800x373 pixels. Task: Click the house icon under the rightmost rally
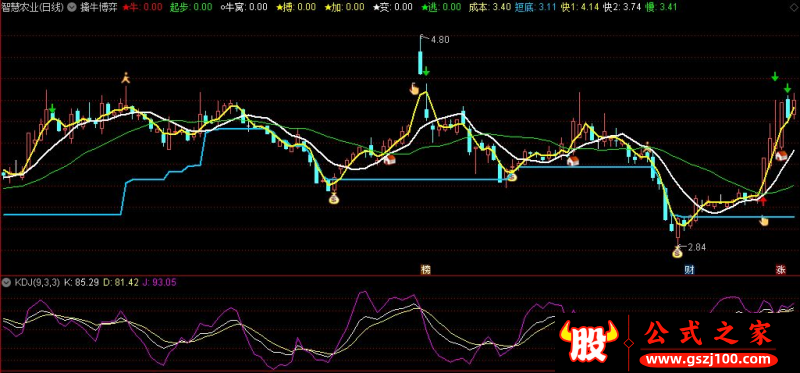(781, 156)
